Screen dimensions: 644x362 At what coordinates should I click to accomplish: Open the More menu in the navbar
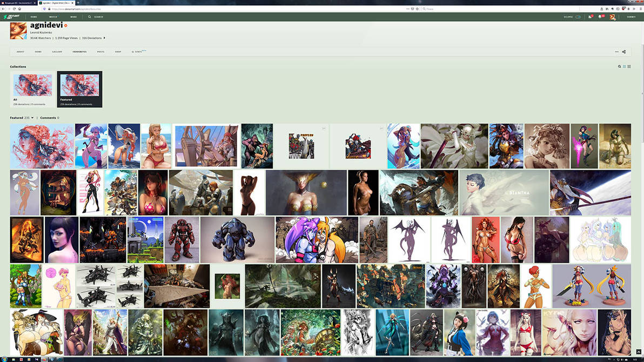[73, 17]
